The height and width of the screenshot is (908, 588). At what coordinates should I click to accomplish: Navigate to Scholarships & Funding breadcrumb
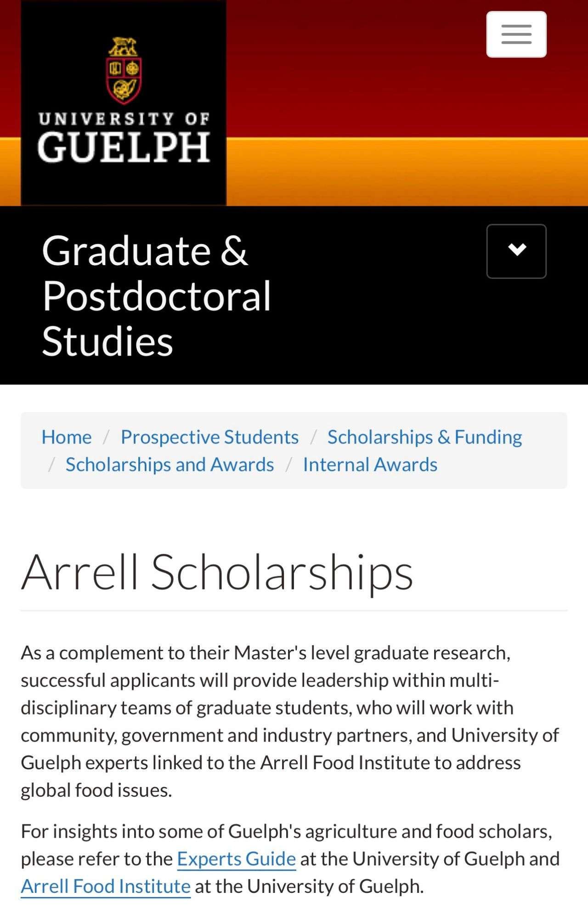tap(424, 437)
